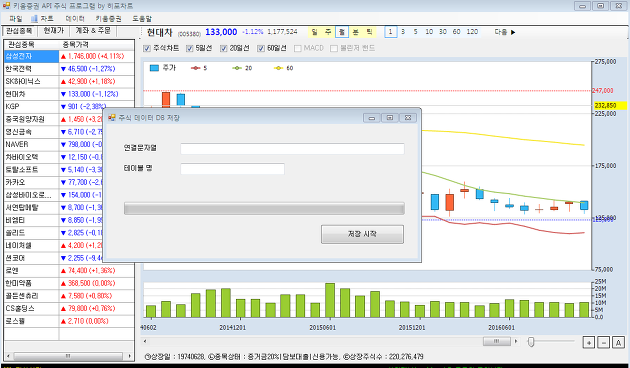Select the NAVER row in watchlist
This screenshot has width=630, height=368.
53,145
